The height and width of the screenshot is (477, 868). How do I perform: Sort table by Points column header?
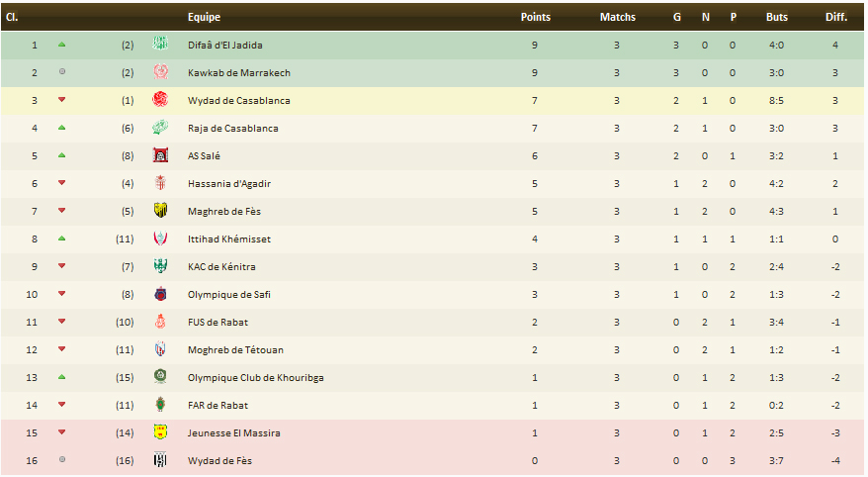pyautogui.click(x=535, y=17)
